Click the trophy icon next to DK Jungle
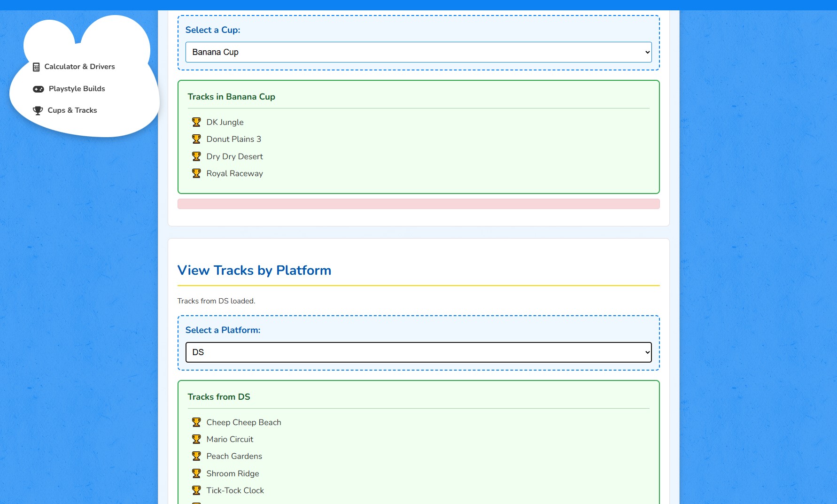This screenshot has height=504, width=837. [196, 122]
